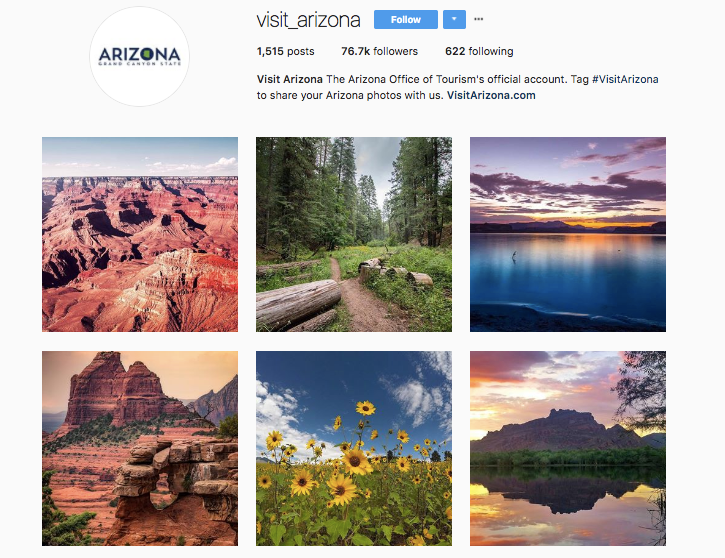The width and height of the screenshot is (725, 558).
Task: Click the Grand Canyon State tagline in logo
Action: tap(140, 64)
